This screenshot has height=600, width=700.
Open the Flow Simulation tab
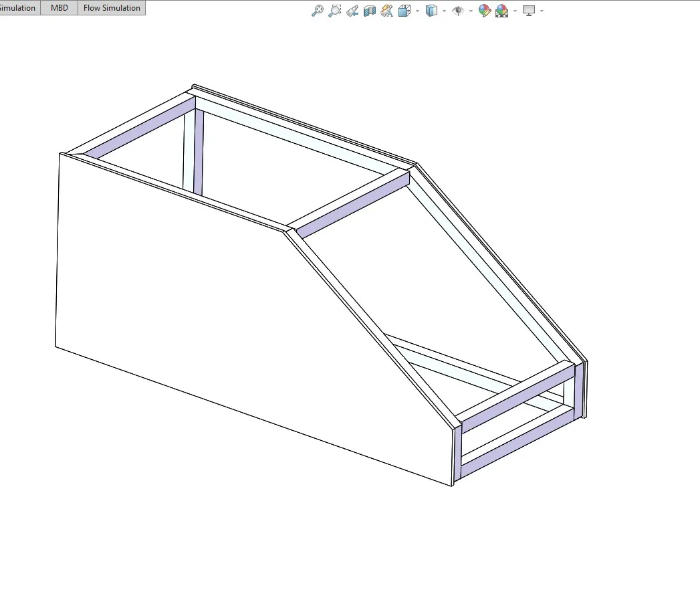click(x=112, y=8)
